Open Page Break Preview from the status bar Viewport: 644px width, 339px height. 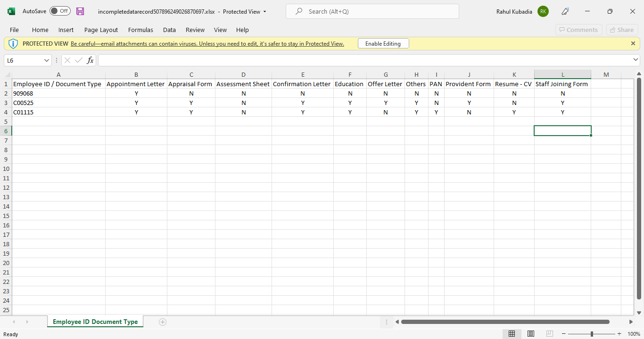[x=549, y=333]
